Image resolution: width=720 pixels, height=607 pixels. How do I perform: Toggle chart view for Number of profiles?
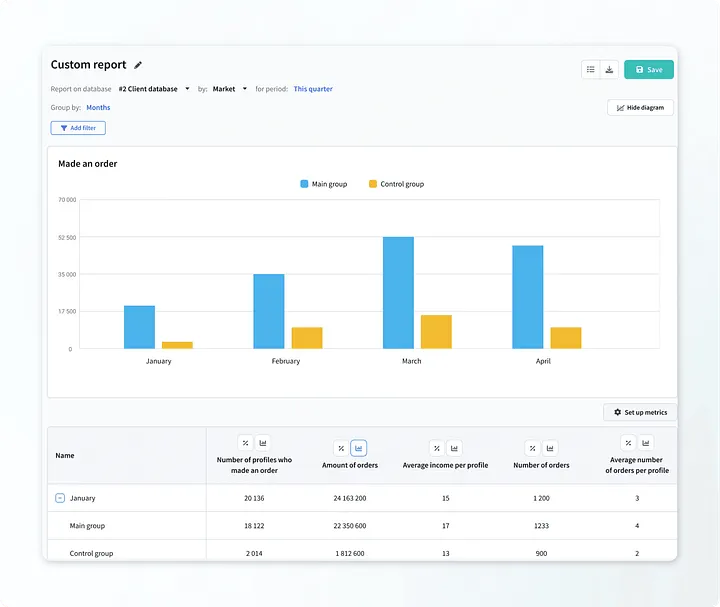tap(263, 443)
